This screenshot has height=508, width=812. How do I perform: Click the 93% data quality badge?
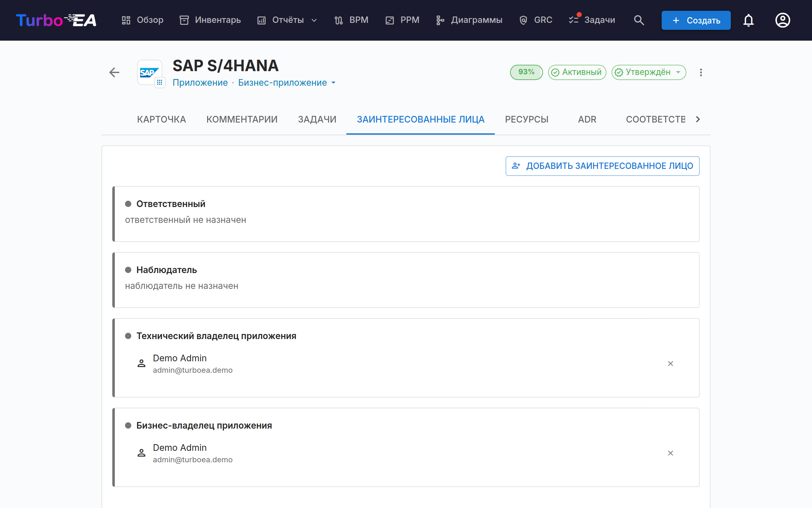click(x=526, y=72)
